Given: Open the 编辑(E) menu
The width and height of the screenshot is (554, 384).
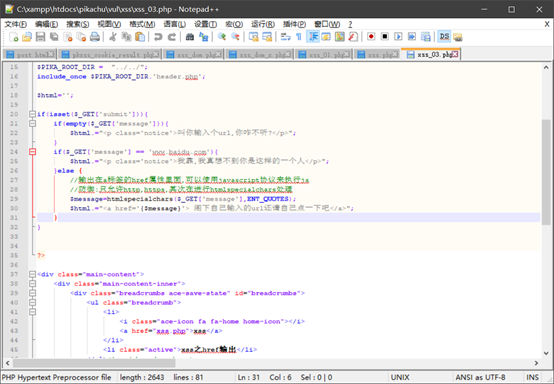Looking at the screenshot, I should pos(46,24).
